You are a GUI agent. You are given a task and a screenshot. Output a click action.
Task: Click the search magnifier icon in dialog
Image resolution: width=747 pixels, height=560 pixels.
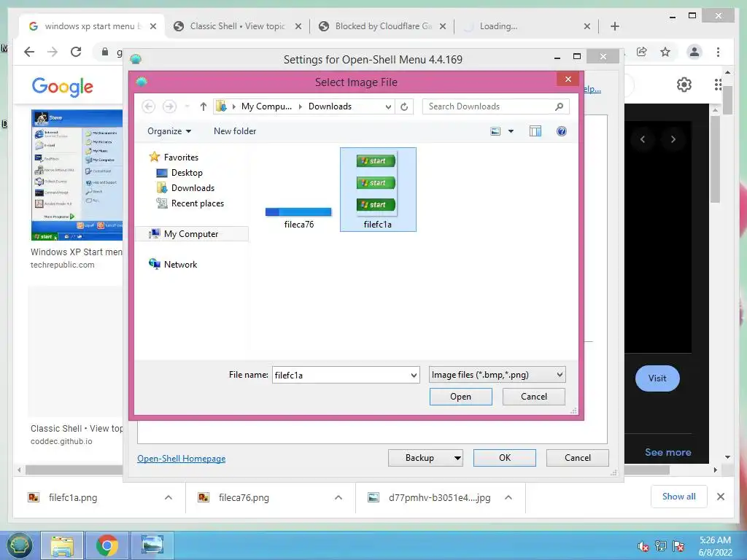coord(560,106)
